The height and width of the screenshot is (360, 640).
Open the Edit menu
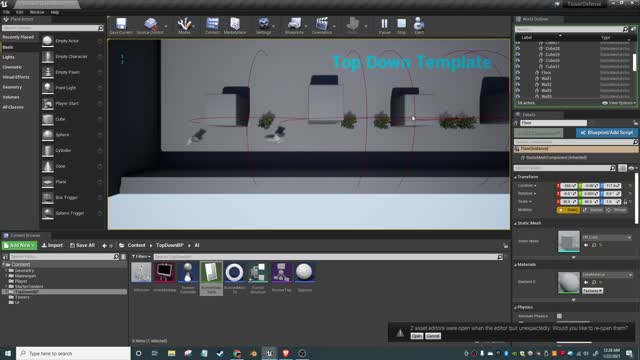tap(20, 12)
